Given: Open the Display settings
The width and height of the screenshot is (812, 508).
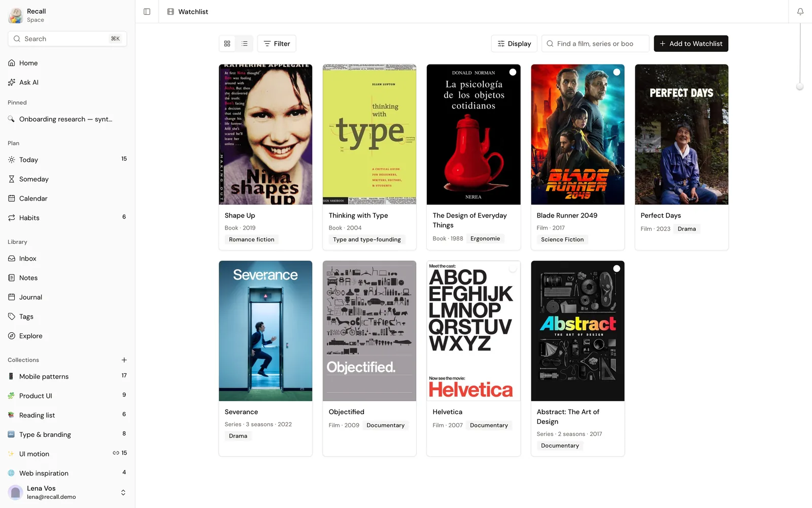Looking at the screenshot, I should [514, 44].
